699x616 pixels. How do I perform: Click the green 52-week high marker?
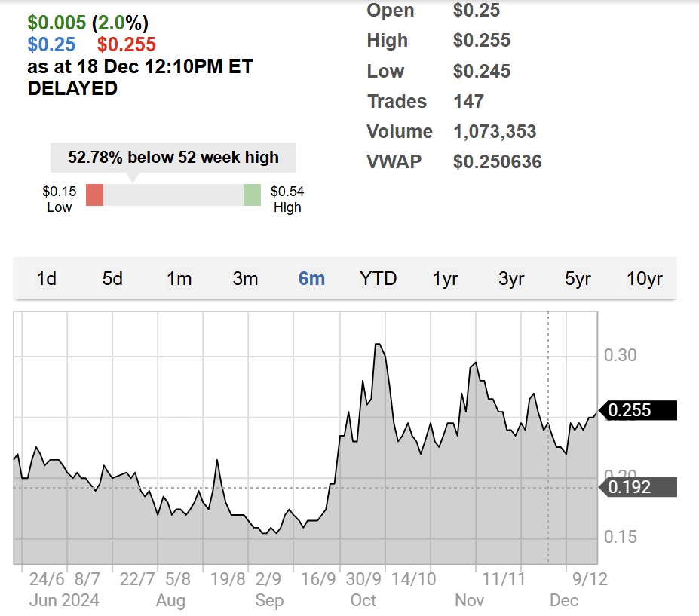[252, 195]
